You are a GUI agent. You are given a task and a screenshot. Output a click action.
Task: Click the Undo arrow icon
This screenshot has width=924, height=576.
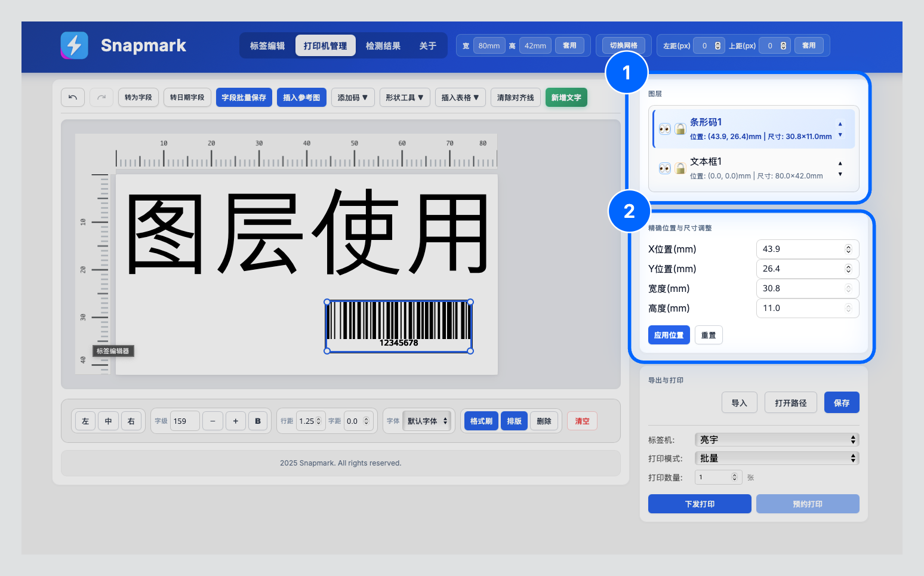click(73, 97)
